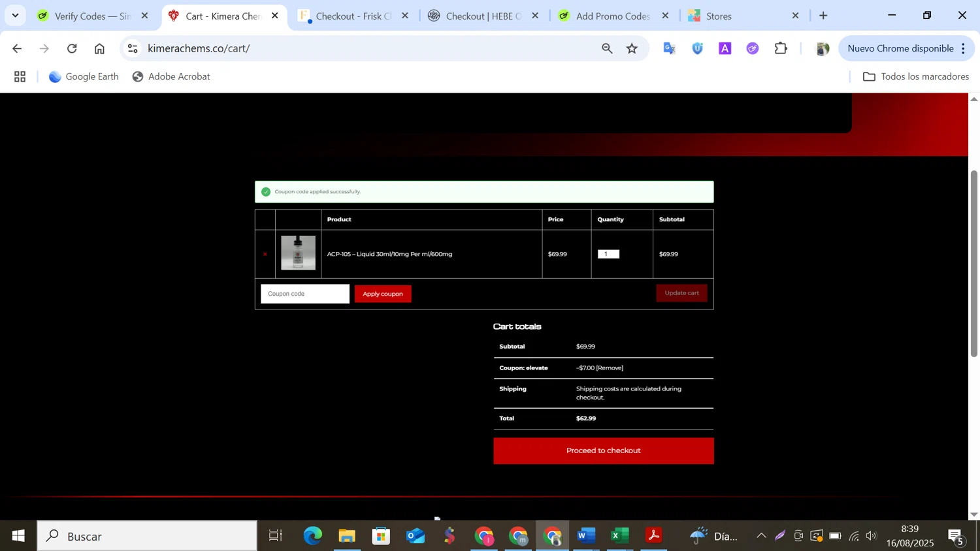Screen dimensions: 980x551
Task: Open Todos los marcadores folder
Action: [916, 76]
